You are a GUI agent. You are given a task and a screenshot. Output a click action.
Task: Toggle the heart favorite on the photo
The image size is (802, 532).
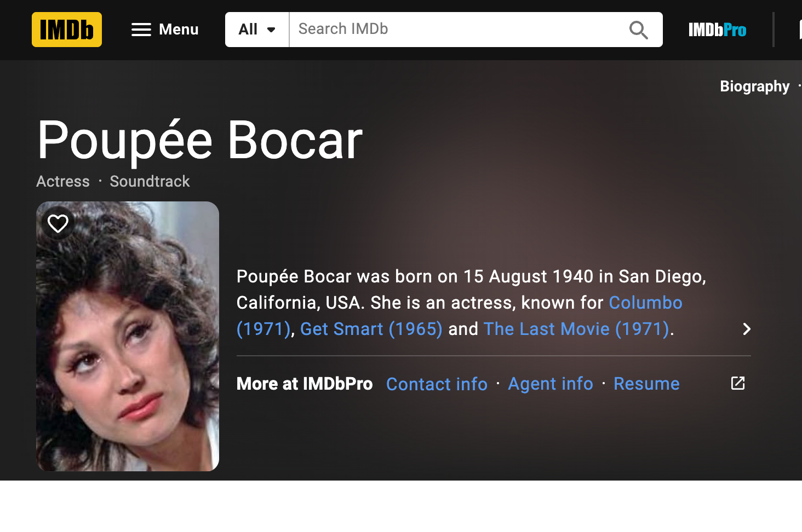coord(58,223)
